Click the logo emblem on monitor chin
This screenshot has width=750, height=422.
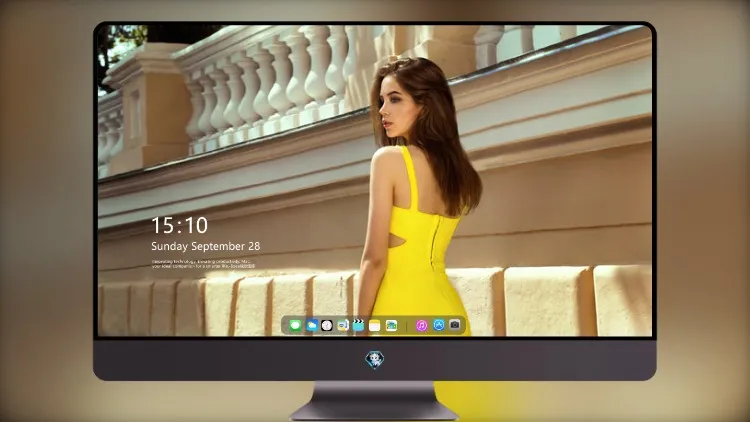coord(375,360)
